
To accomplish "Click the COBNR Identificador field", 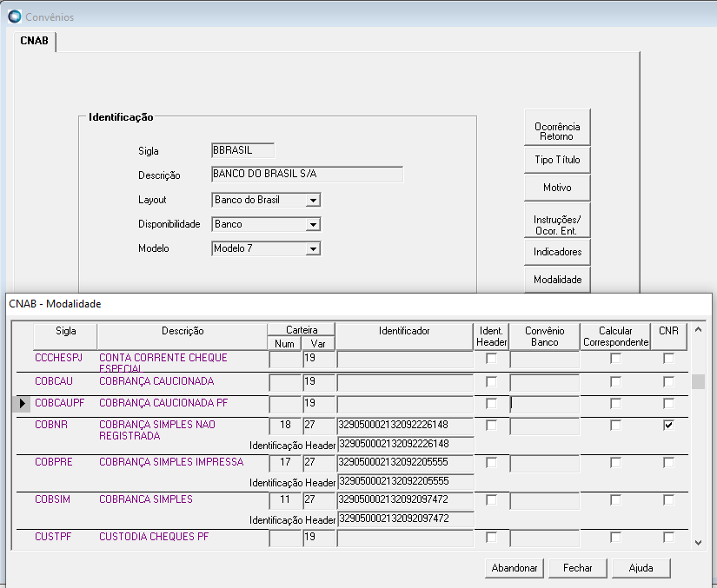I will (x=405, y=426).
